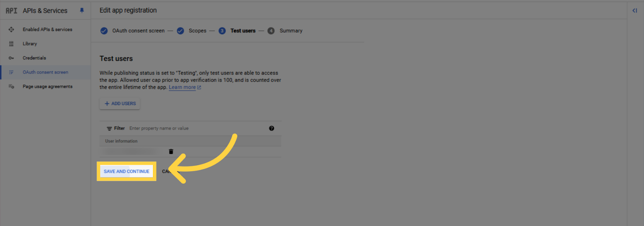Click the Library grid icon
644x226 pixels.
click(11, 44)
